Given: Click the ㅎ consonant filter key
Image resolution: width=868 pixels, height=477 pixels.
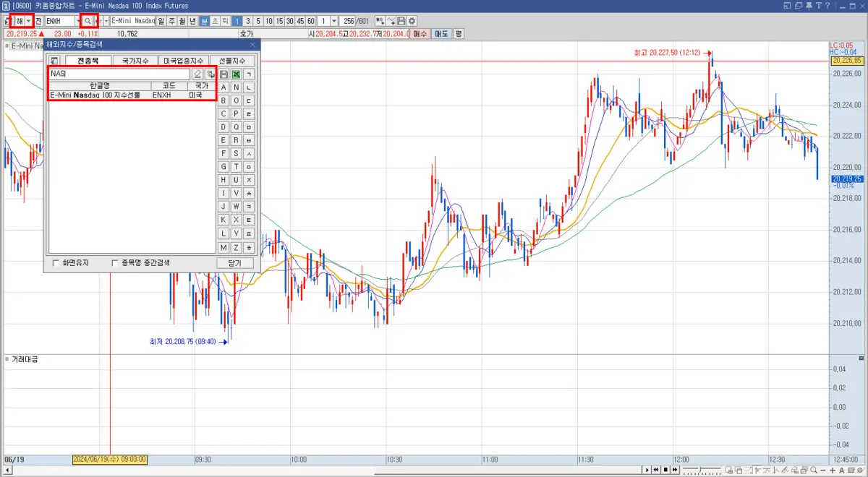Looking at the screenshot, I should pos(249,247).
